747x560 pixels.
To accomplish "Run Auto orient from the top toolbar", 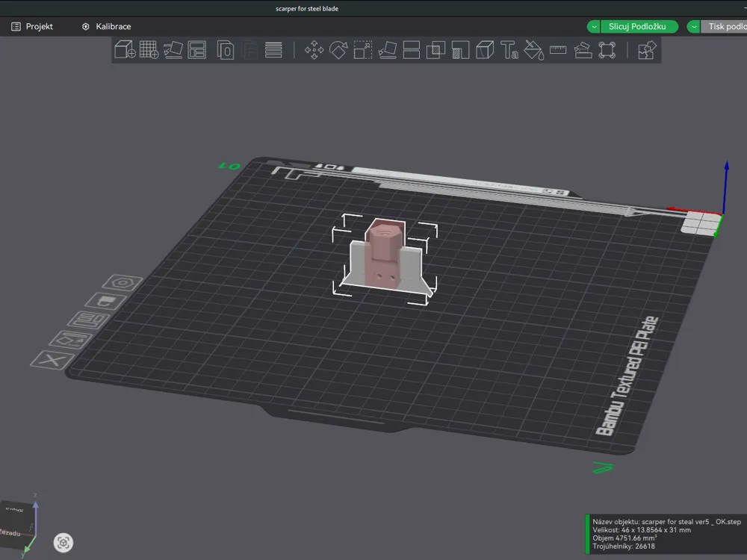I will click(173, 50).
